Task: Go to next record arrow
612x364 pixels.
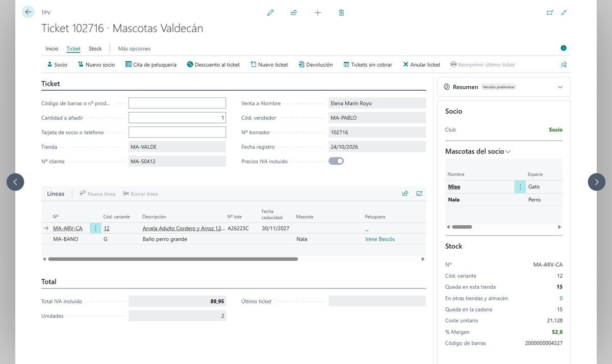Action: (597, 182)
